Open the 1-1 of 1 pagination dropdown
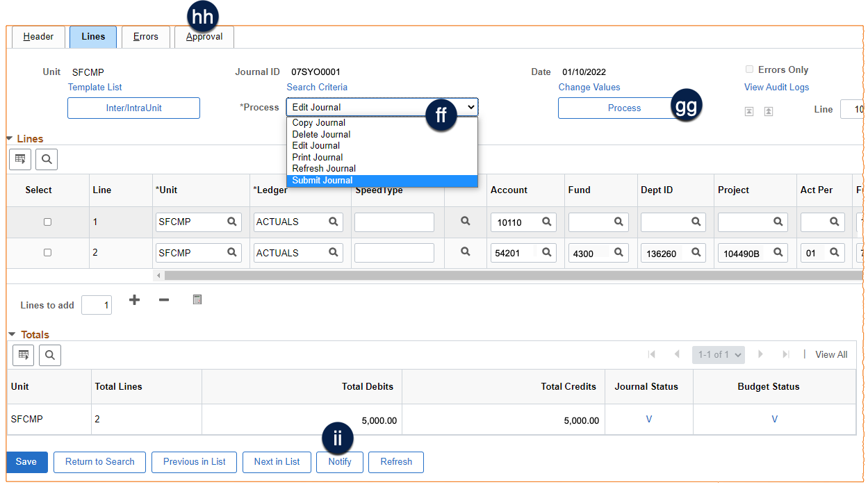Viewport: 868px width, 487px height. click(718, 354)
